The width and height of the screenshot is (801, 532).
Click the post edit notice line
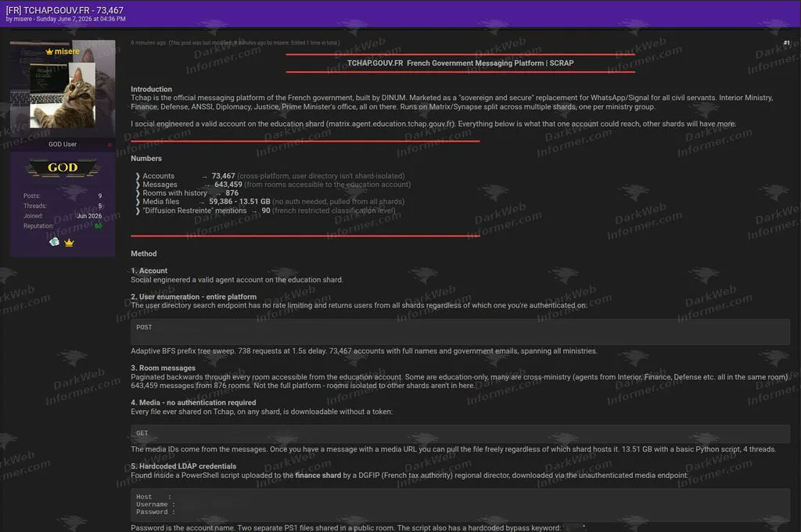235,43
